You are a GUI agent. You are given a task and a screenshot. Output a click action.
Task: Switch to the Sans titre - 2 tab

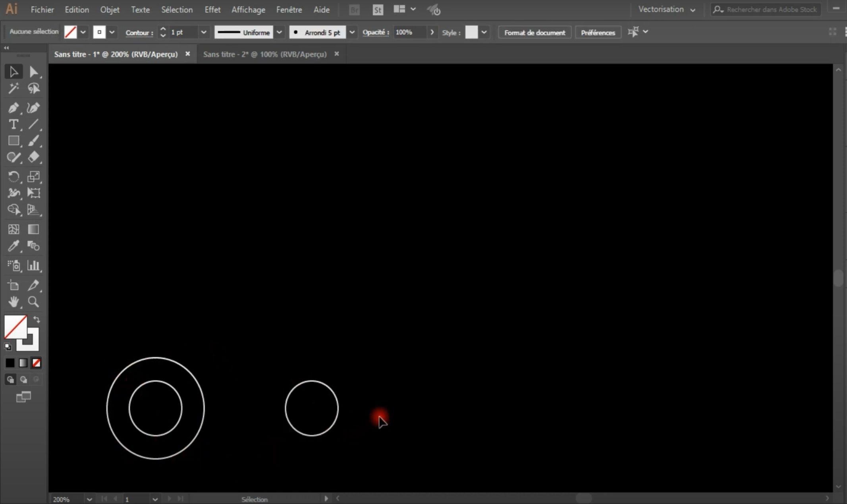click(x=265, y=54)
